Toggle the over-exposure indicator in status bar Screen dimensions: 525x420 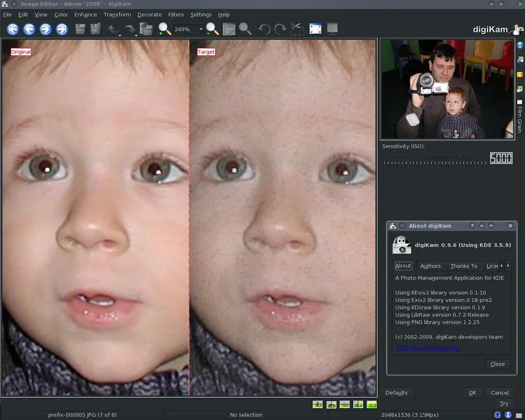pyautogui.click(x=508, y=415)
